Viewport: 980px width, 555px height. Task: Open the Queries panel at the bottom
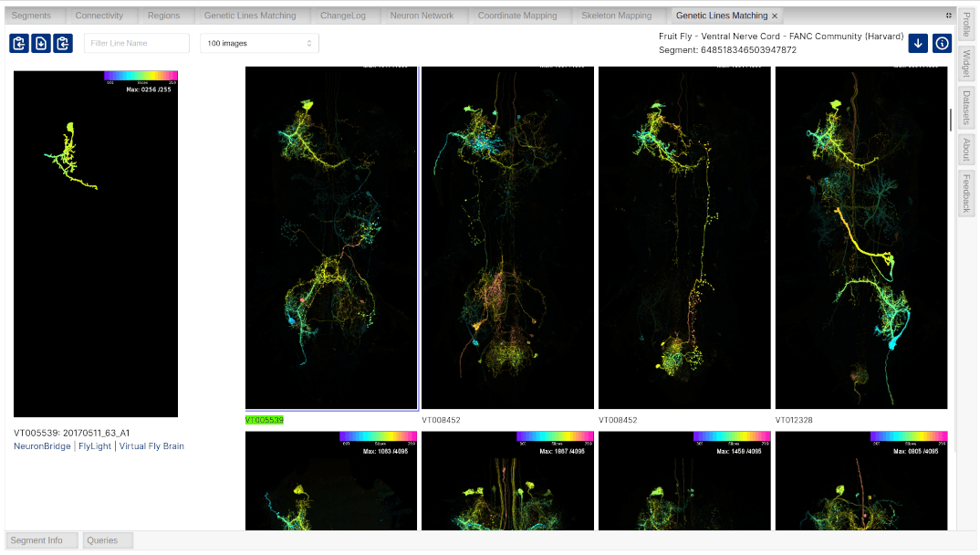(107, 540)
